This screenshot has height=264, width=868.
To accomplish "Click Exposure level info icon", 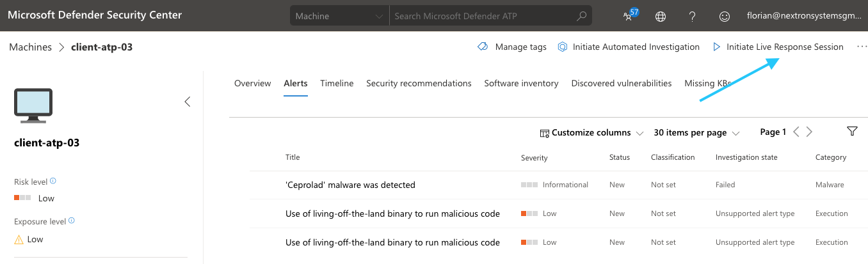I will (x=72, y=221).
